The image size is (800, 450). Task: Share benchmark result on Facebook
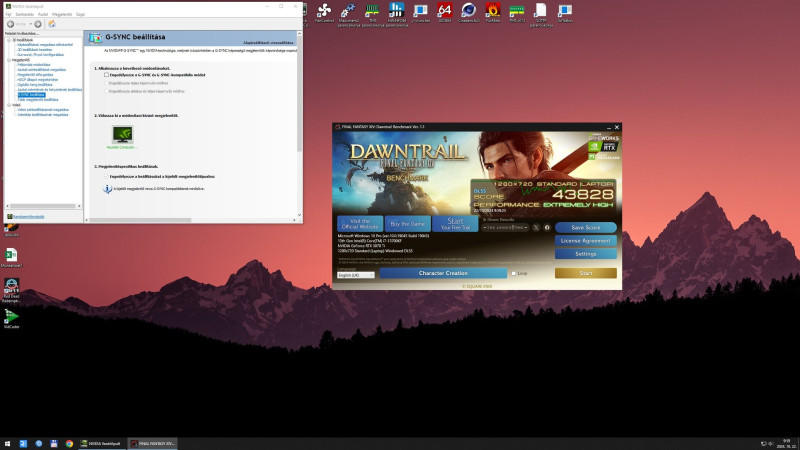tap(547, 228)
